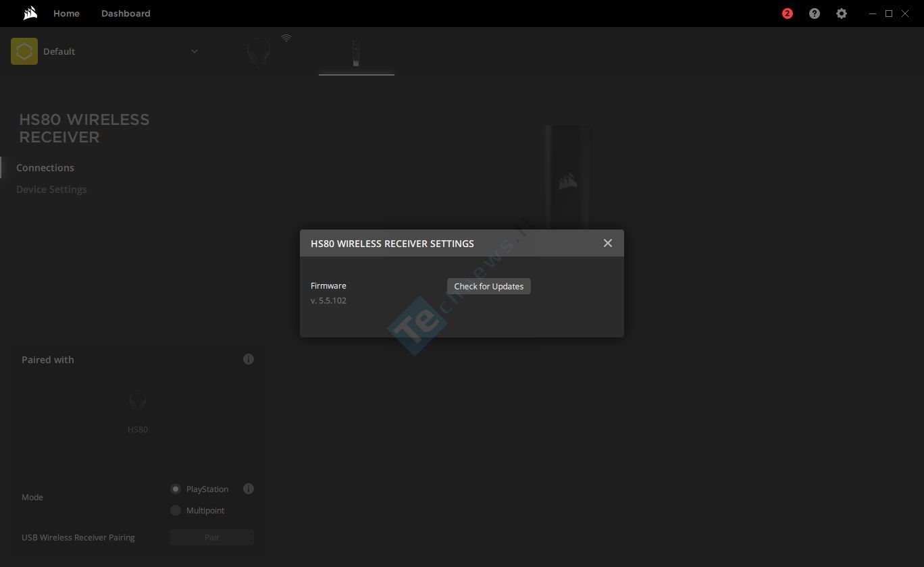Open the Home tab
924x567 pixels.
click(x=66, y=13)
